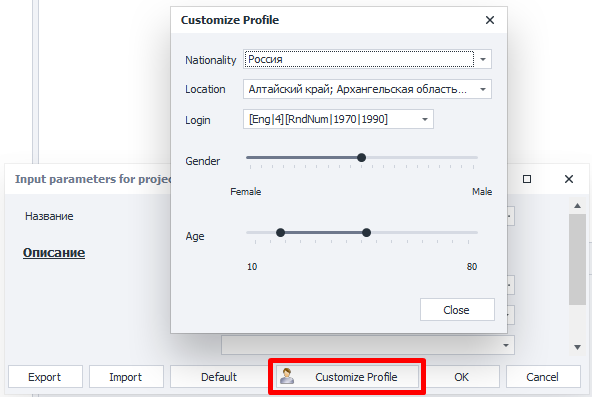Click the Название label
The width and height of the screenshot is (592, 397).
pyautogui.click(x=49, y=216)
